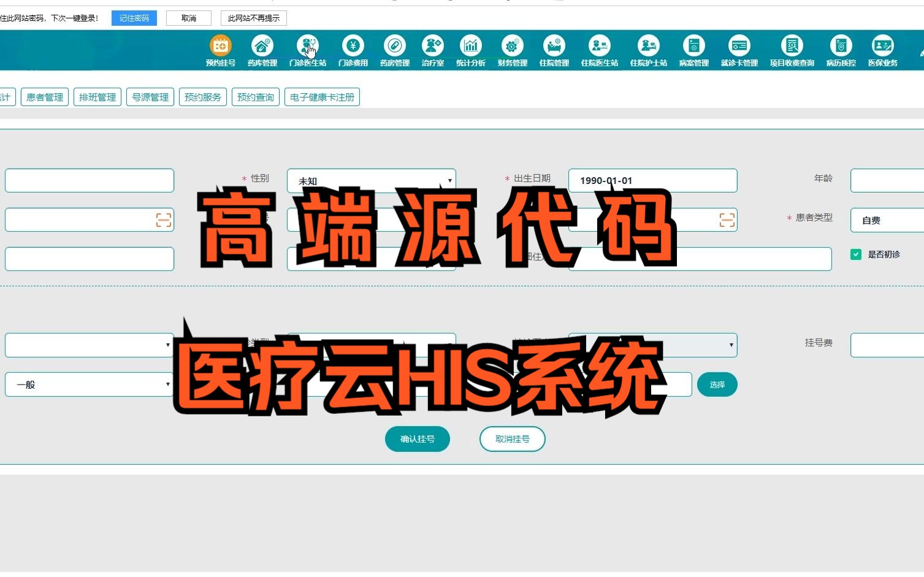Open 门诊医生站 from the top toolbar
The height and width of the screenshot is (577, 924).
coord(308,45)
